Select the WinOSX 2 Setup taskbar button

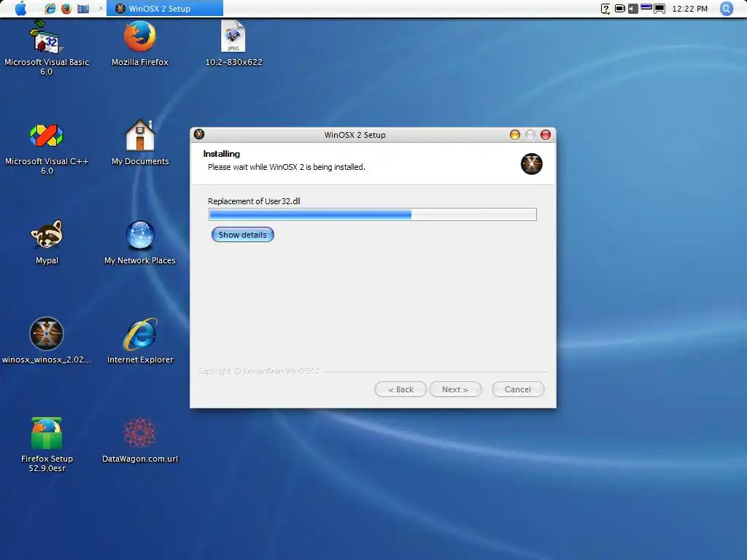click(x=164, y=9)
